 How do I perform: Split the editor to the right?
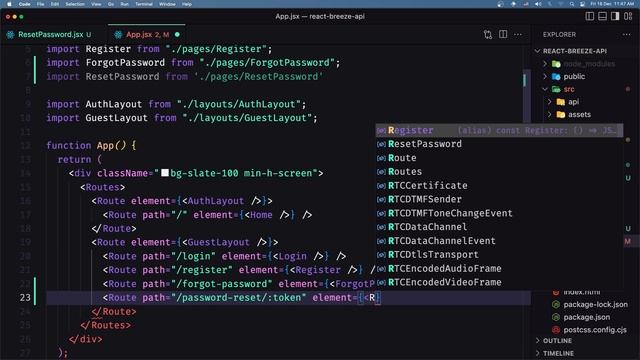(503, 35)
